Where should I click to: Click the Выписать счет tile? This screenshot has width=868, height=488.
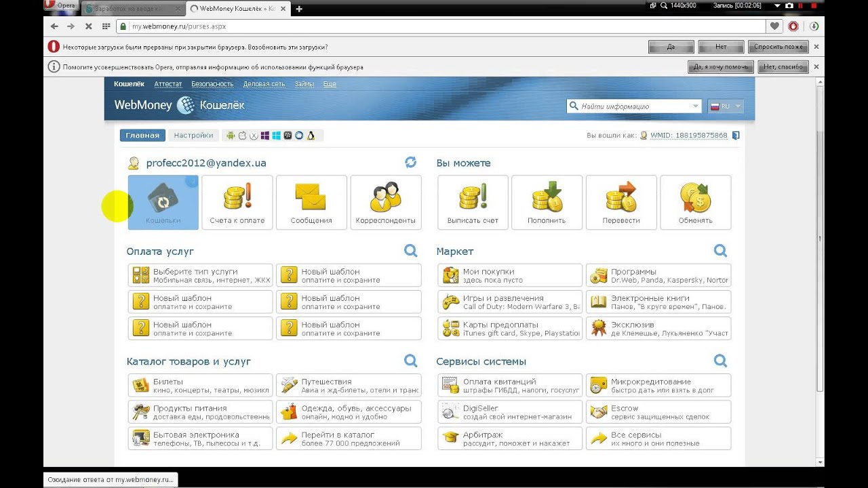[x=473, y=202]
